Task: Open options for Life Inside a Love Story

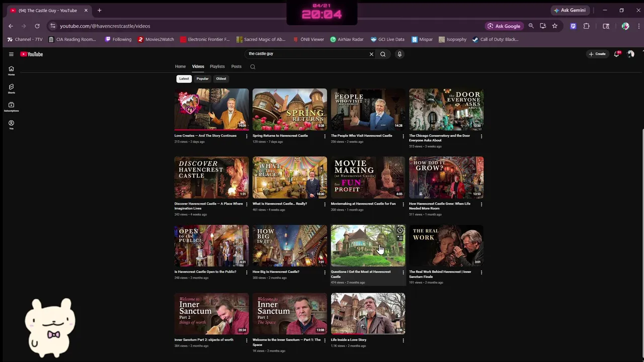Action: (x=403, y=340)
